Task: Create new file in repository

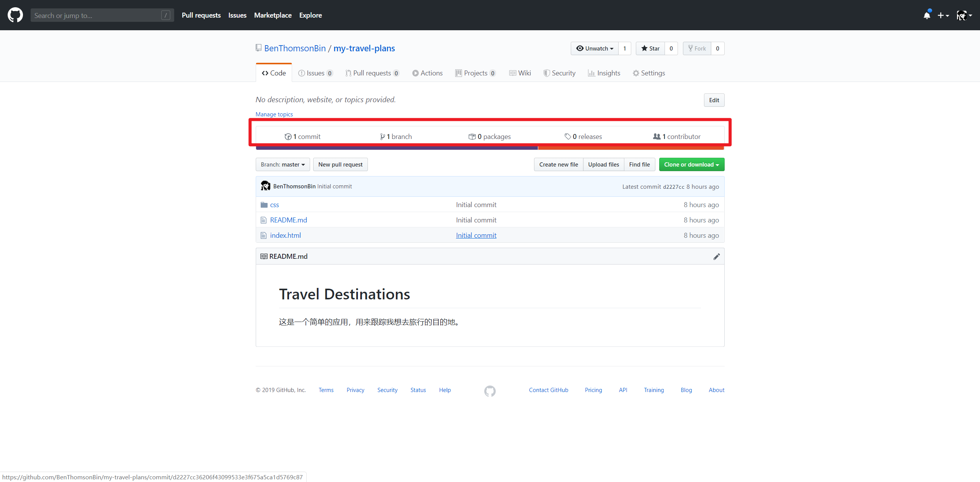Action: tap(559, 164)
